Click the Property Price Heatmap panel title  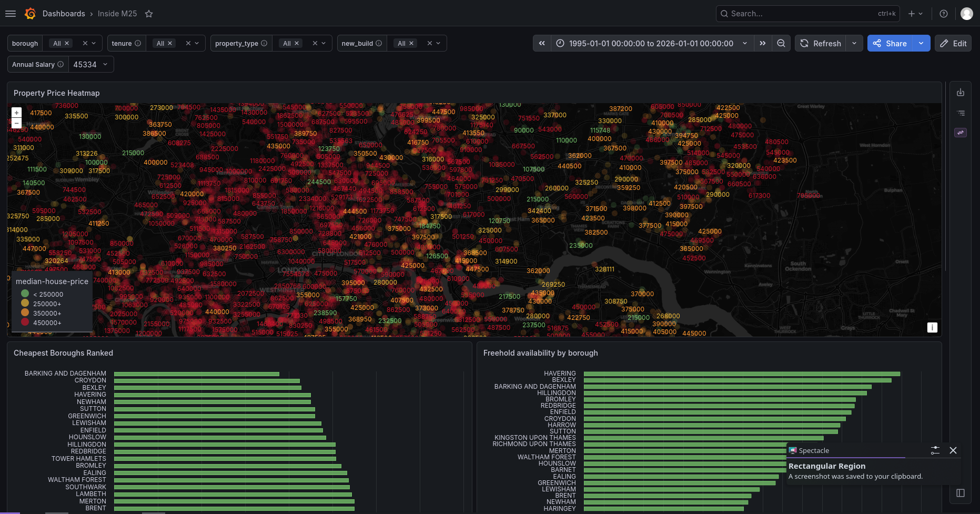[x=57, y=93]
